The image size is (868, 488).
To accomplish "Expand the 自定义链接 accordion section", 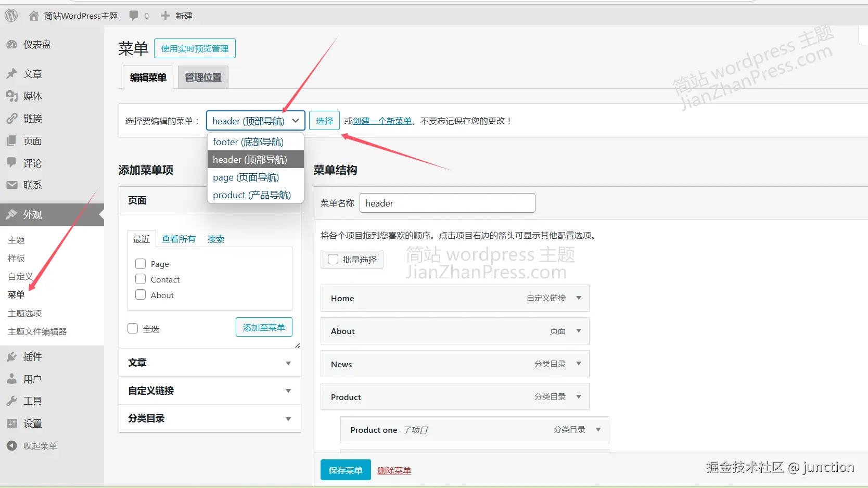I will pos(210,391).
